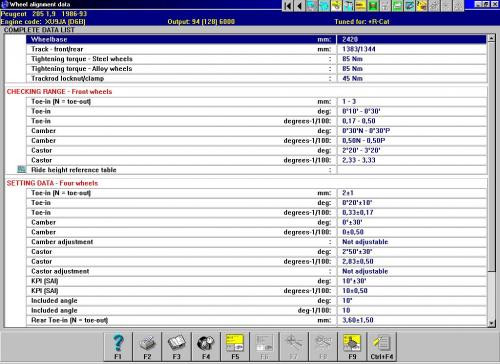Select 'Rear Toe-in (N = toe-out)' row

coord(256,320)
